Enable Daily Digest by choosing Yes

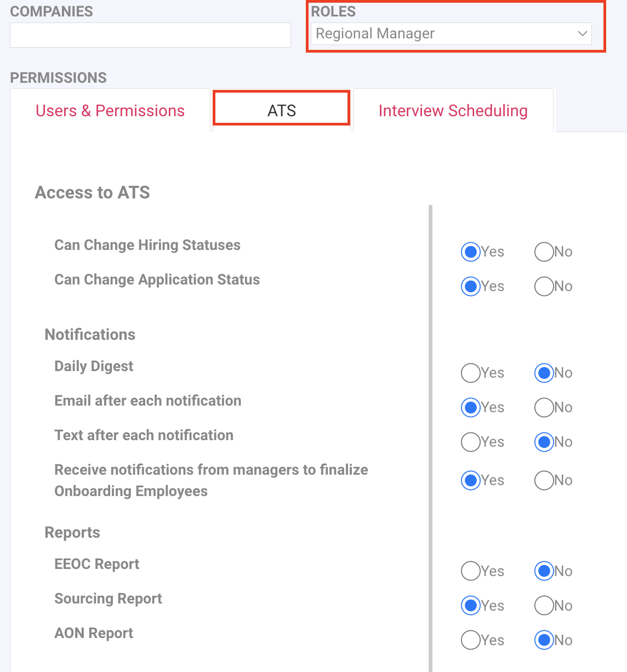pyautogui.click(x=470, y=373)
